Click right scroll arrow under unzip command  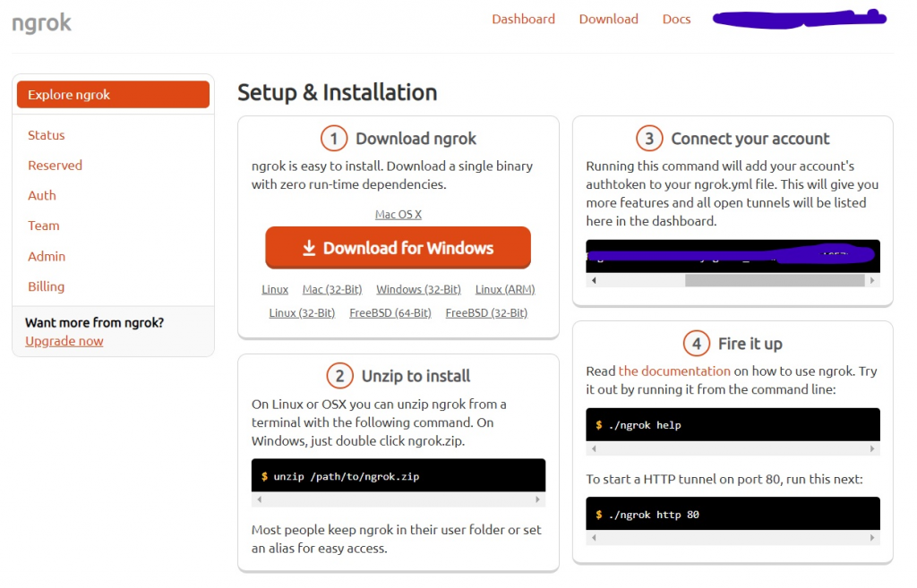coord(537,499)
